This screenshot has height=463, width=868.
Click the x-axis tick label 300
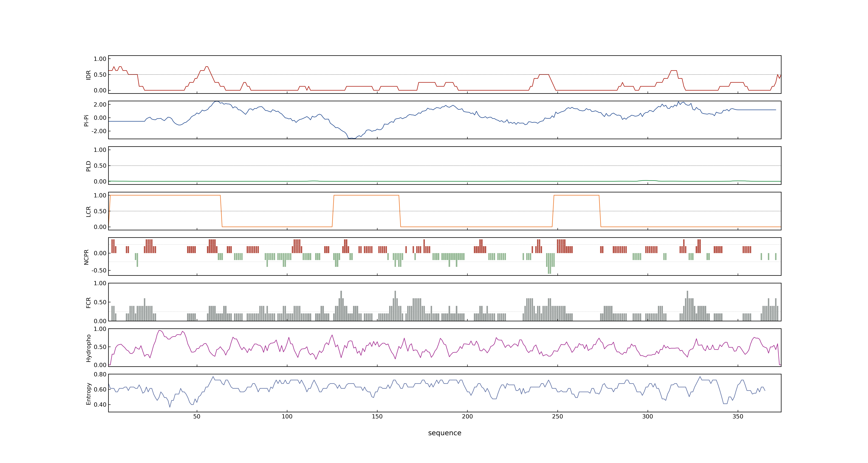pos(647,416)
